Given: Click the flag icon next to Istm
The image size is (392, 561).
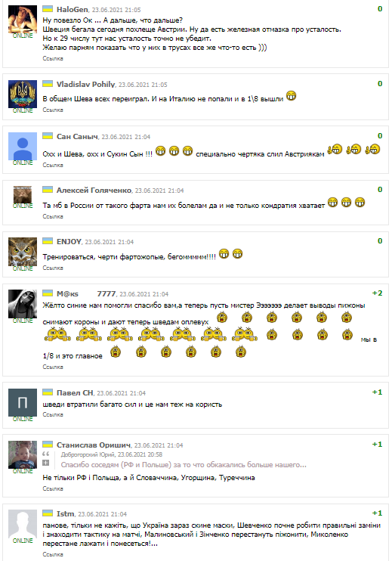Looking at the screenshot, I should (x=48, y=513).
